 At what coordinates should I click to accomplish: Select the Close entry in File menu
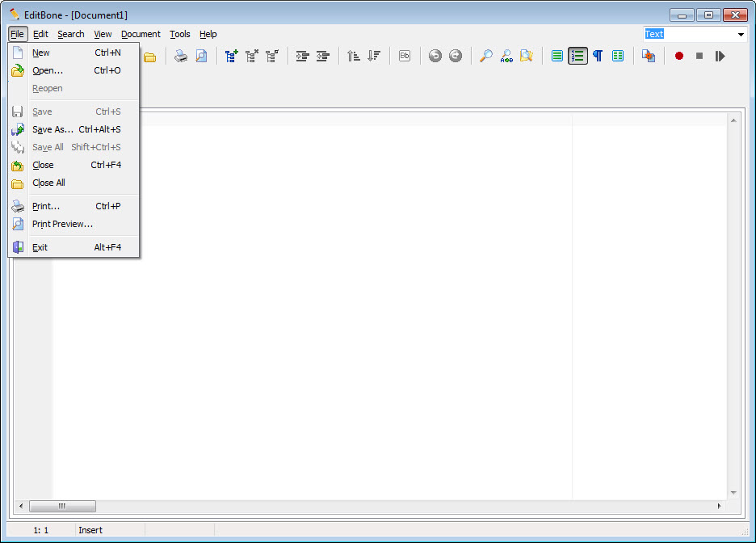[x=73, y=165]
